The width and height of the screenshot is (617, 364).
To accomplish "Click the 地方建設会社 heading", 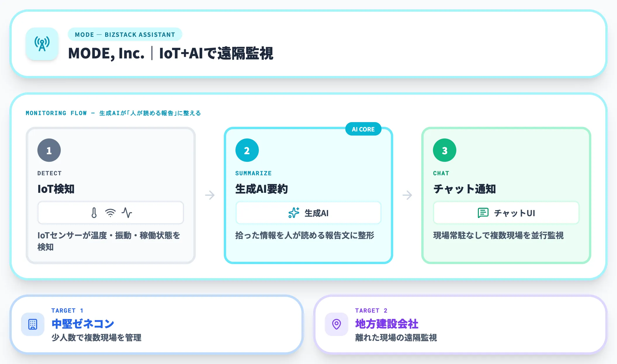I will coord(387,324).
